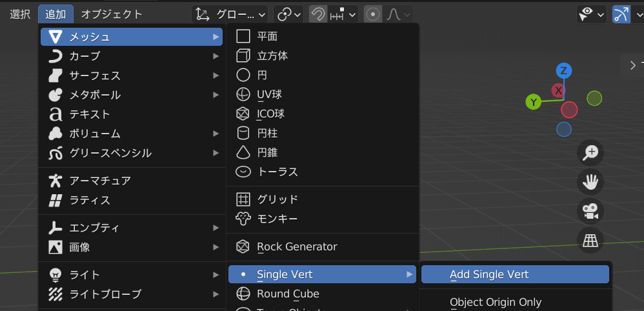The height and width of the screenshot is (311, 644).
Task: Toggle the snap magnet button
Action: pos(317,15)
